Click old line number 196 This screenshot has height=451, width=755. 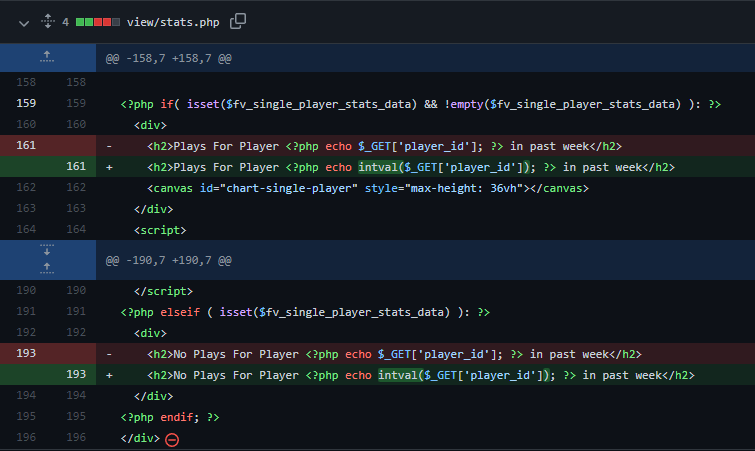point(26,437)
